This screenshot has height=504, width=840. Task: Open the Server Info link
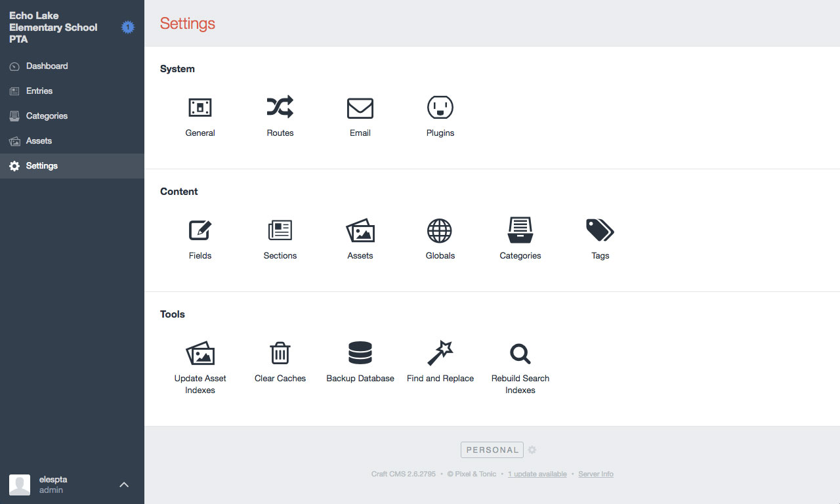point(596,474)
